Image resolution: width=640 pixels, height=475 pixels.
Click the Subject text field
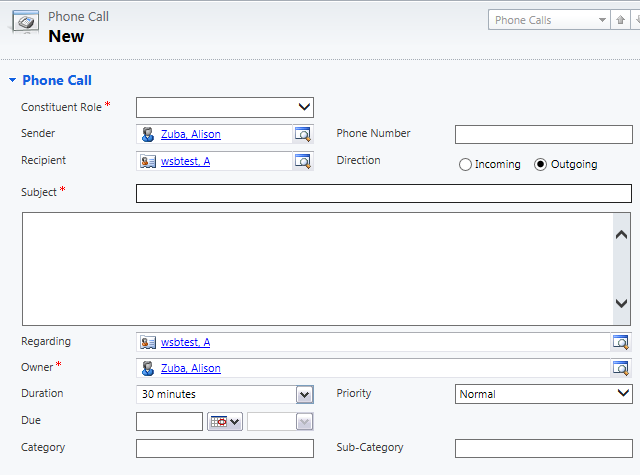pyautogui.click(x=383, y=194)
